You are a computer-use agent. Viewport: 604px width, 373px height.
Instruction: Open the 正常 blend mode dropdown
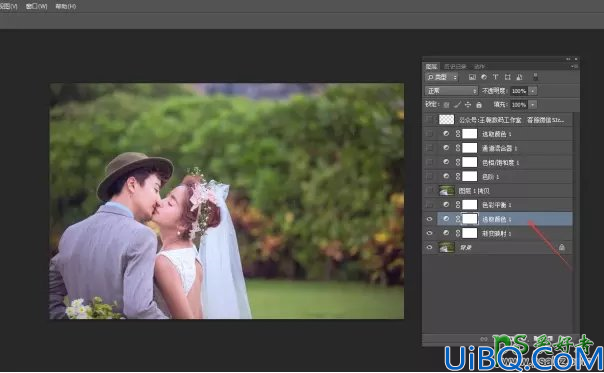click(x=451, y=91)
